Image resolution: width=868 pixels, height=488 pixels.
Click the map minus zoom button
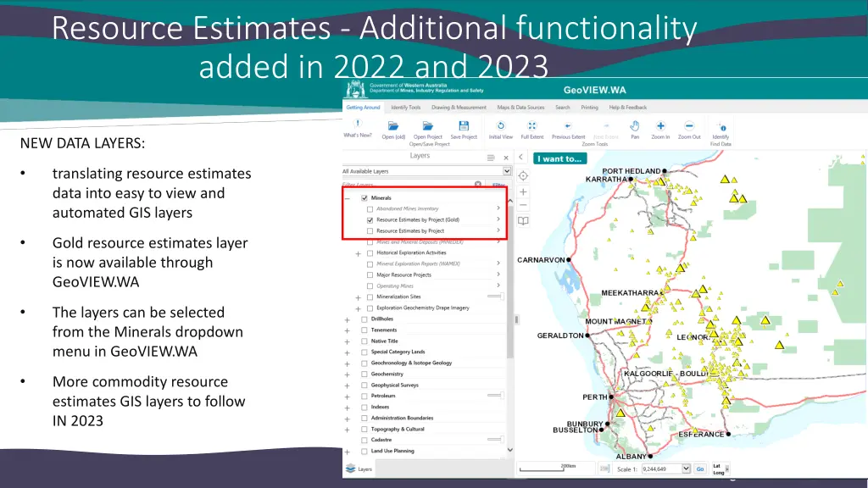tap(523, 206)
